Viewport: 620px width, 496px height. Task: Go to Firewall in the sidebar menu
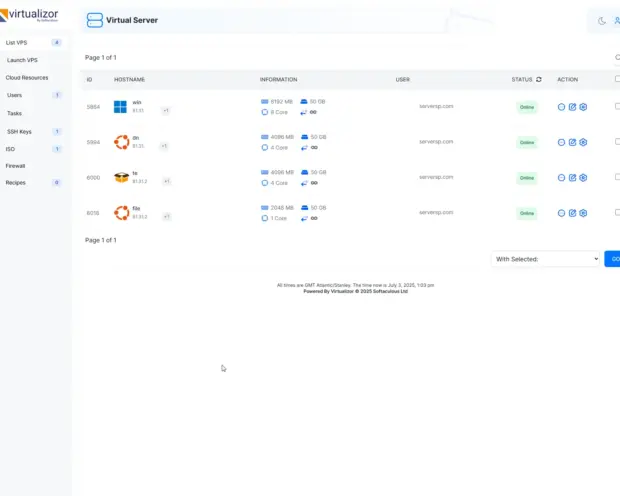(x=16, y=166)
